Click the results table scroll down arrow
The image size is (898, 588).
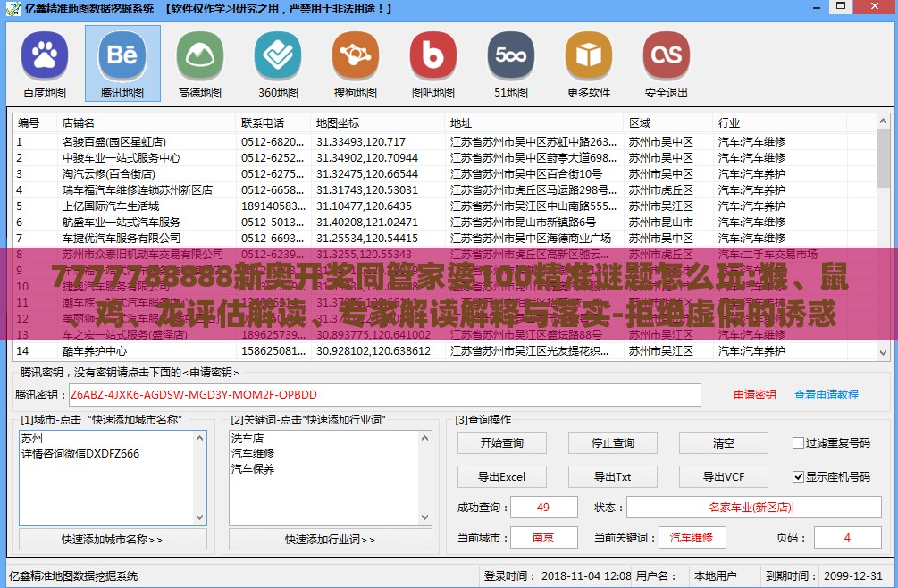pyautogui.click(x=883, y=352)
